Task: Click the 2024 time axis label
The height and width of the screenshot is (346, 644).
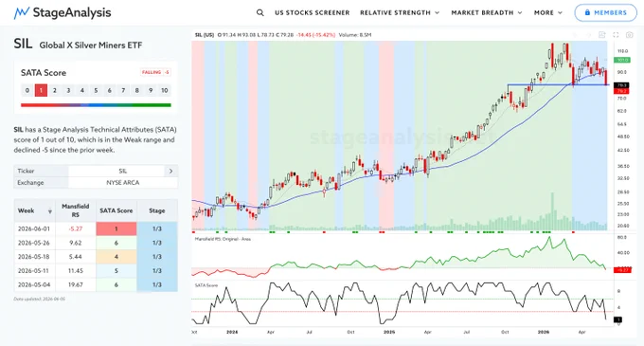Action: point(232,332)
